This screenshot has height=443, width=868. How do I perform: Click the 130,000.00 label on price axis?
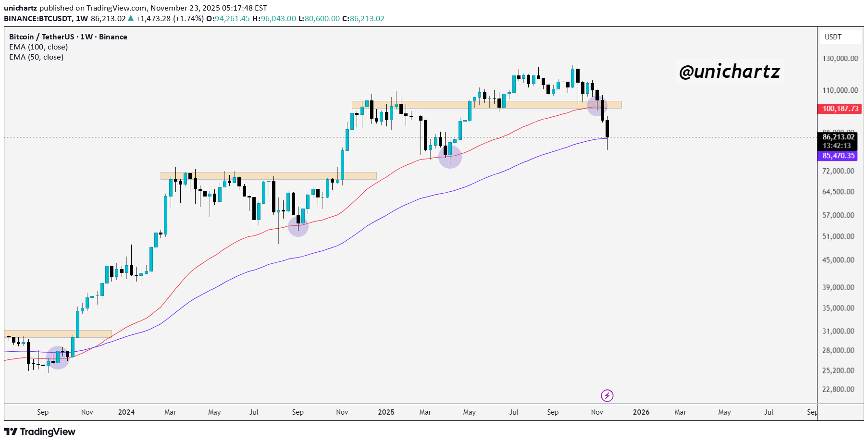coord(840,59)
